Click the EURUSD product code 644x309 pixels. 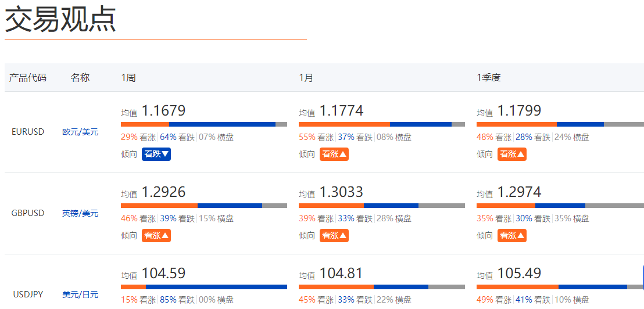(x=28, y=132)
